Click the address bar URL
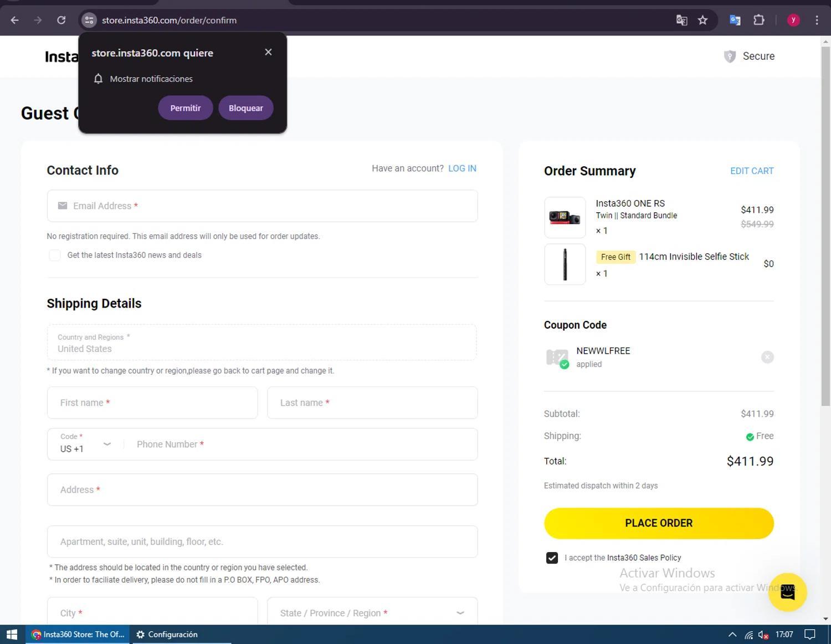The image size is (831, 644). tap(169, 21)
